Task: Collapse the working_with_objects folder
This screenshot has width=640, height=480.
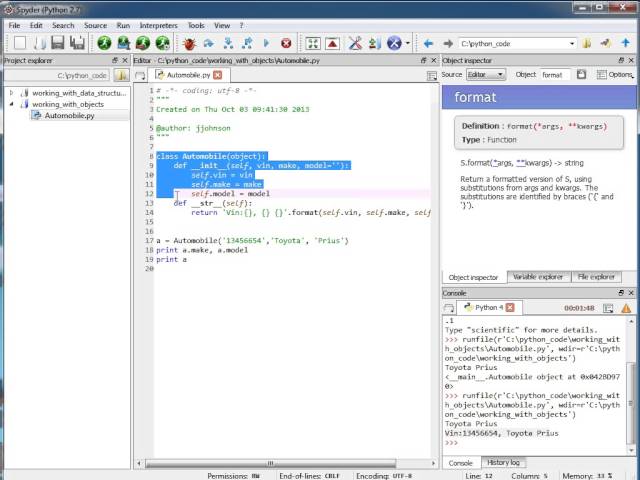Action: click(11, 104)
